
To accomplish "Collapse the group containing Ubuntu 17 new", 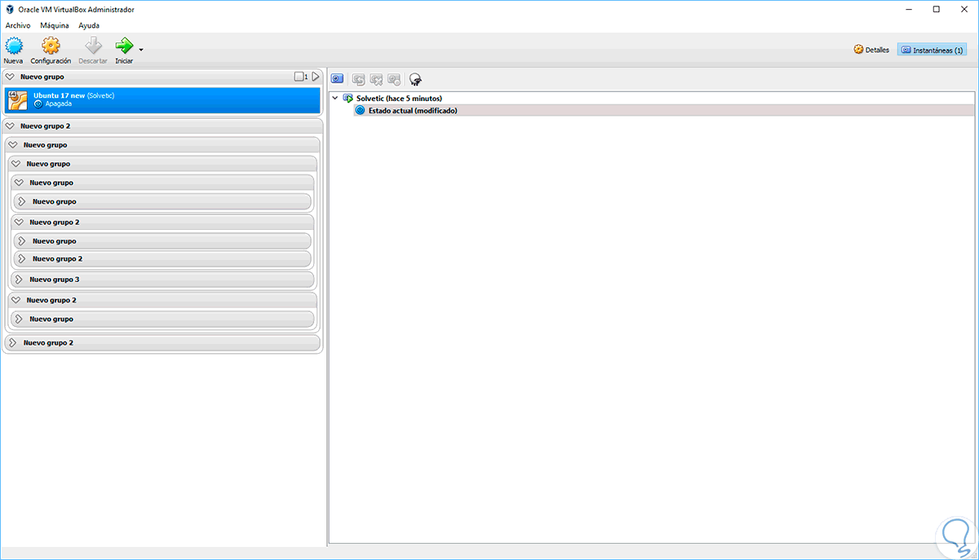I will [10, 77].
